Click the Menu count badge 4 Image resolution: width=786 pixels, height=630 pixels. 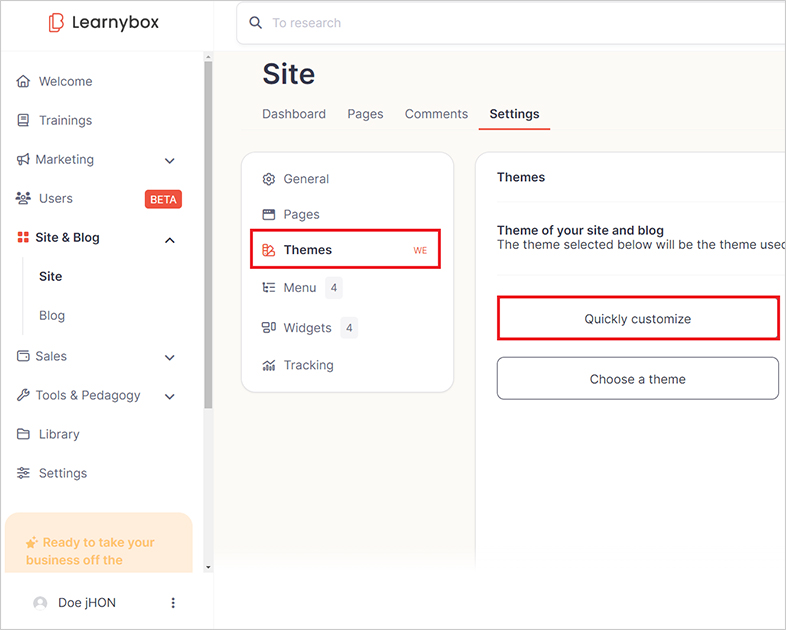pos(334,288)
